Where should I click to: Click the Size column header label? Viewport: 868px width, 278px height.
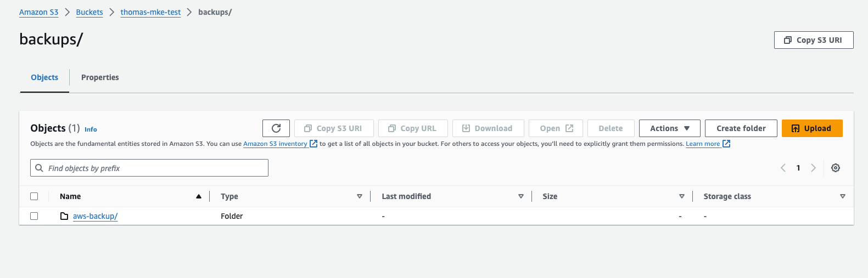[x=550, y=196]
